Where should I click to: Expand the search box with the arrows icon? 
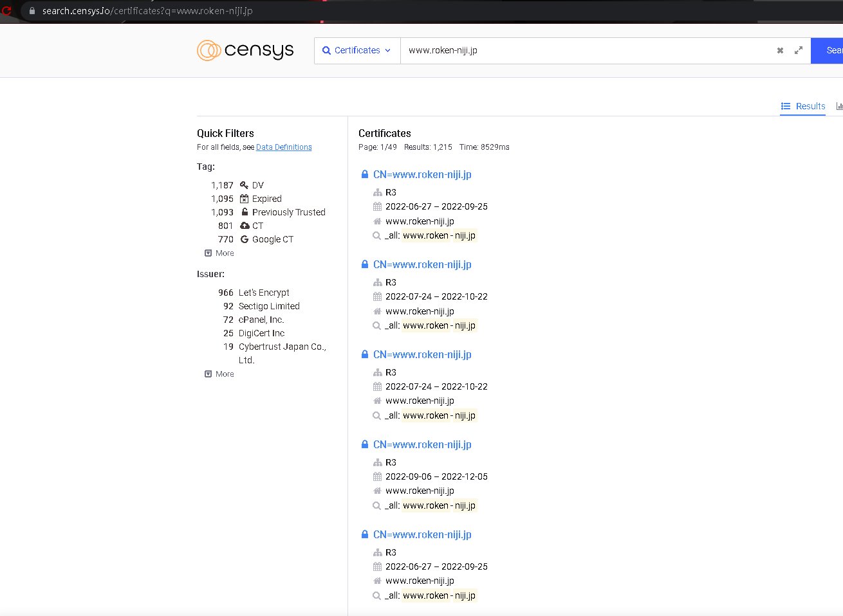[799, 50]
